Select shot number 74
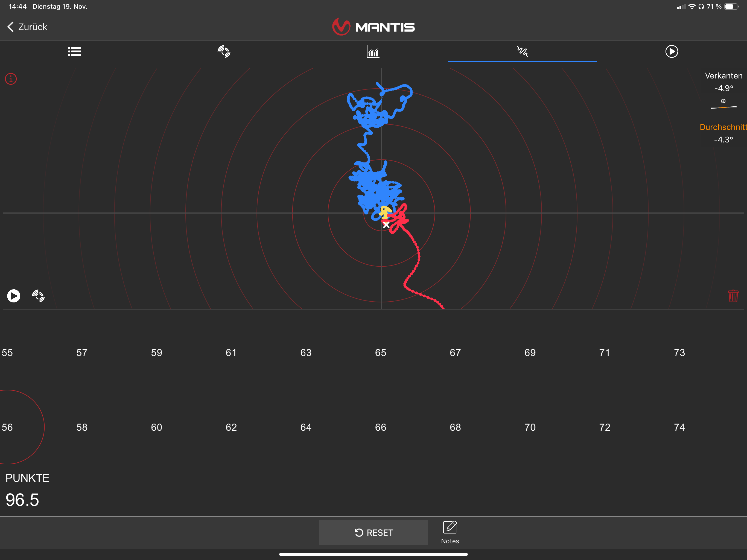This screenshot has height=560, width=747. coord(679,427)
